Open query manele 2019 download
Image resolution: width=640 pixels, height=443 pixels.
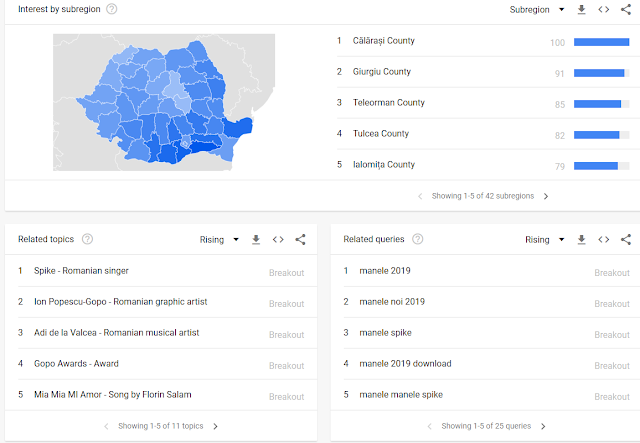pyautogui.click(x=405, y=363)
